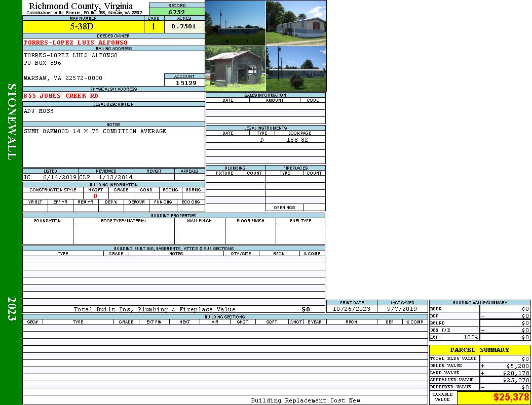532x405 pixels.
Task: Select the land value $20,178 row
Action: (480, 373)
